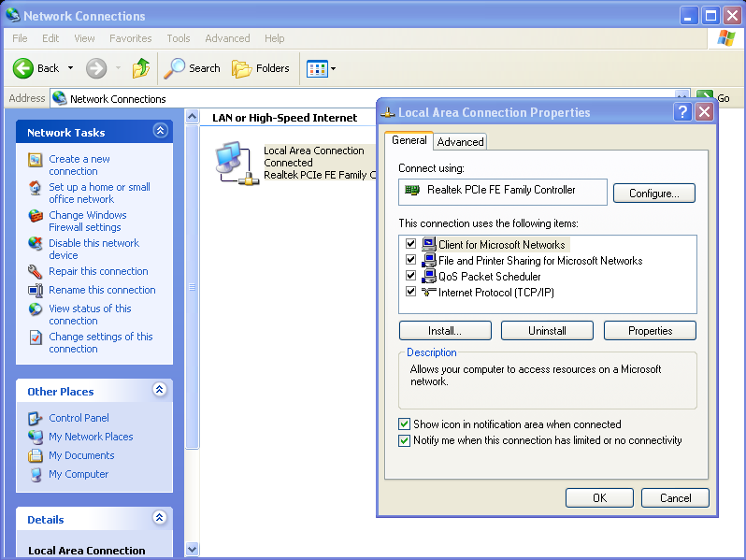746x560 pixels.
Task: Click the Change settings of connection icon
Action: point(36,337)
